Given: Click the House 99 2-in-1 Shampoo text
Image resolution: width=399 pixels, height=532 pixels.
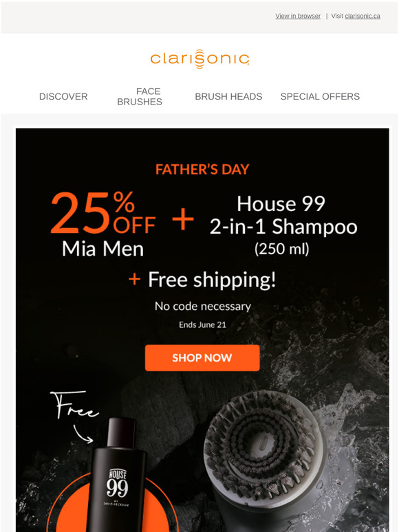Looking at the screenshot, I should point(283,215).
